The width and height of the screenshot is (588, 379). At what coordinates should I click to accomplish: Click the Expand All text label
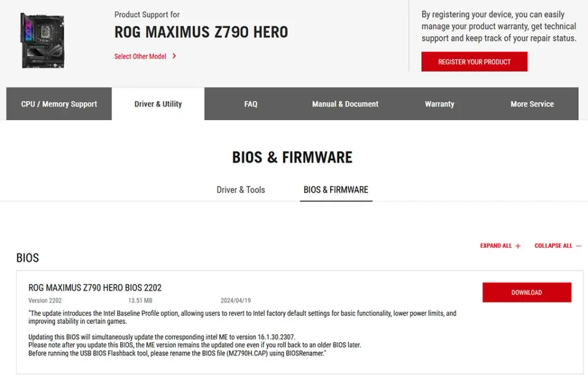[496, 246]
